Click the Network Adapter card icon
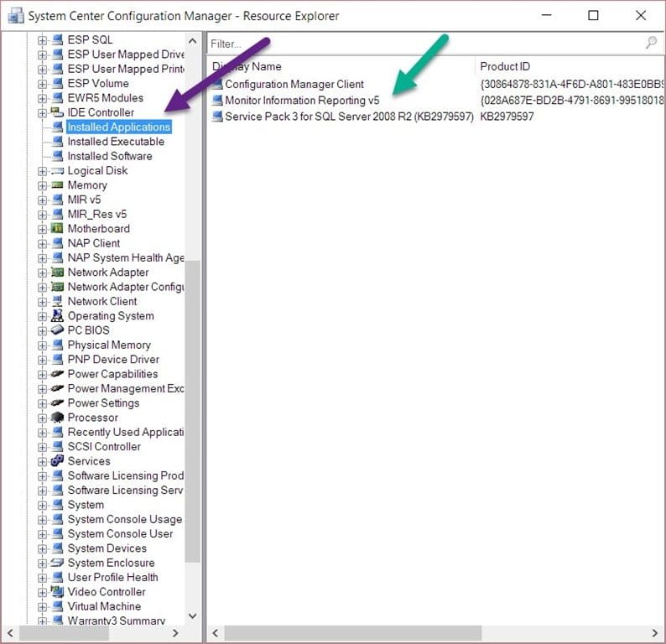The width and height of the screenshot is (666, 644). tap(57, 273)
